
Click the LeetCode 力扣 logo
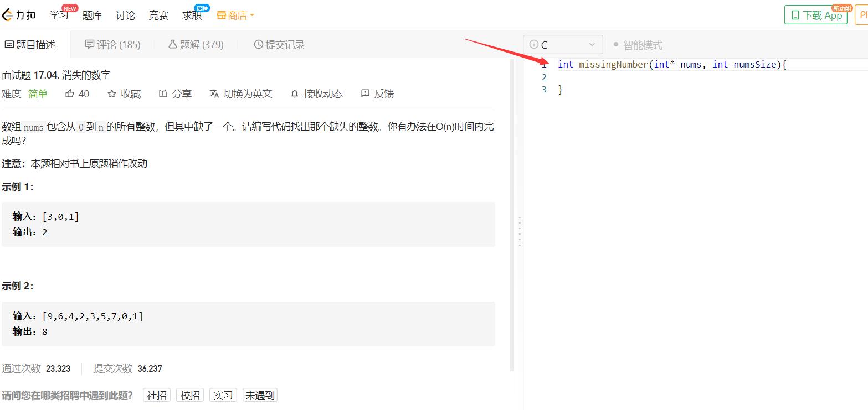coord(18,15)
